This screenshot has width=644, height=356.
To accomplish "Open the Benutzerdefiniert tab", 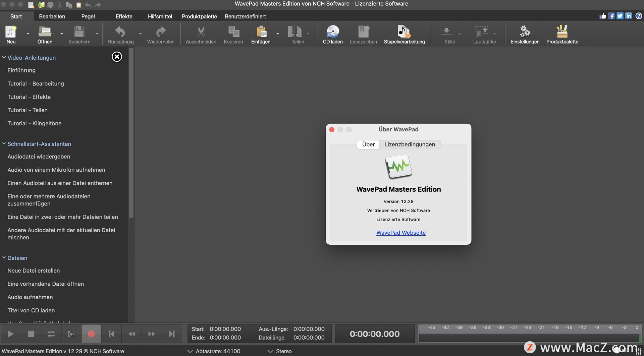I will tap(245, 16).
